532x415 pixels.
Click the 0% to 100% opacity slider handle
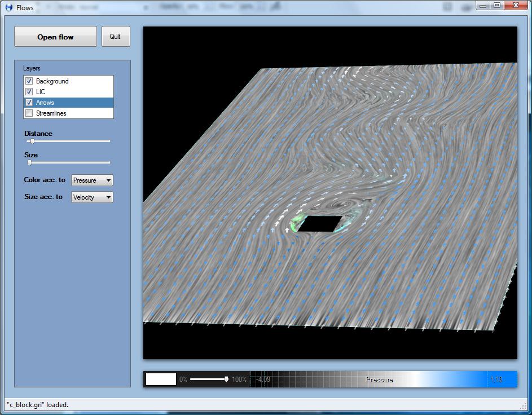pos(226,379)
